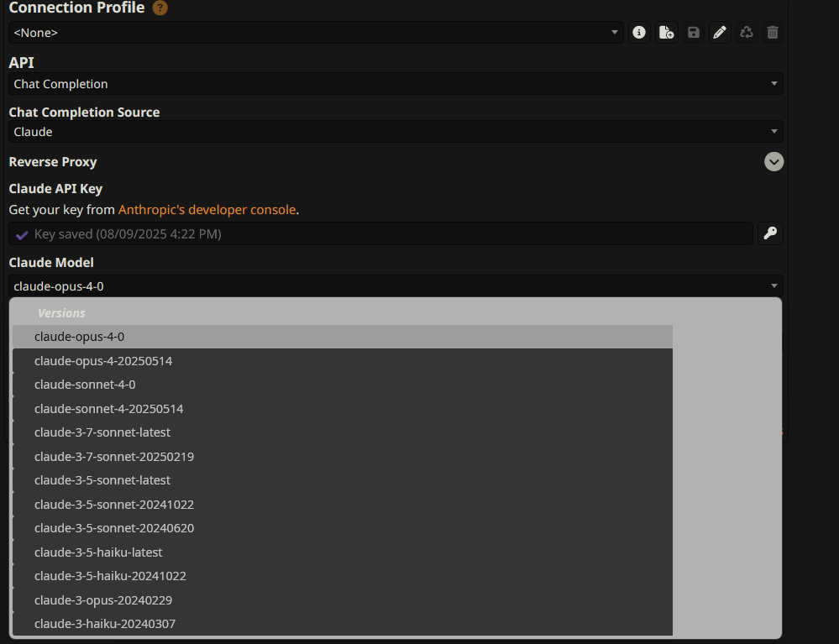Click the key icon beside API key field

[770, 233]
